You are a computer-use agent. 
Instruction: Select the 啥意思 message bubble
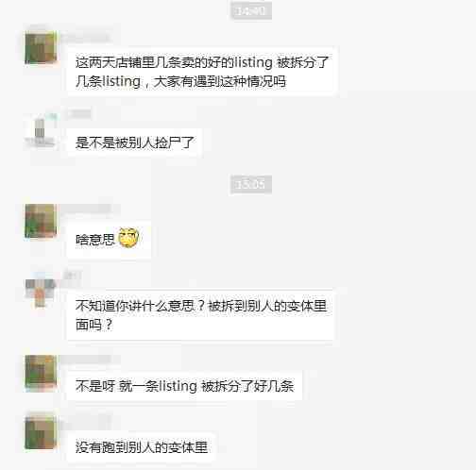point(109,240)
